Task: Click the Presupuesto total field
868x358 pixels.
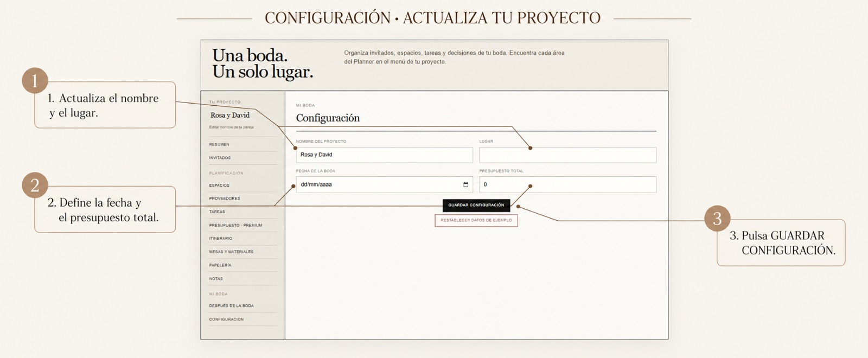Action: pos(567,184)
